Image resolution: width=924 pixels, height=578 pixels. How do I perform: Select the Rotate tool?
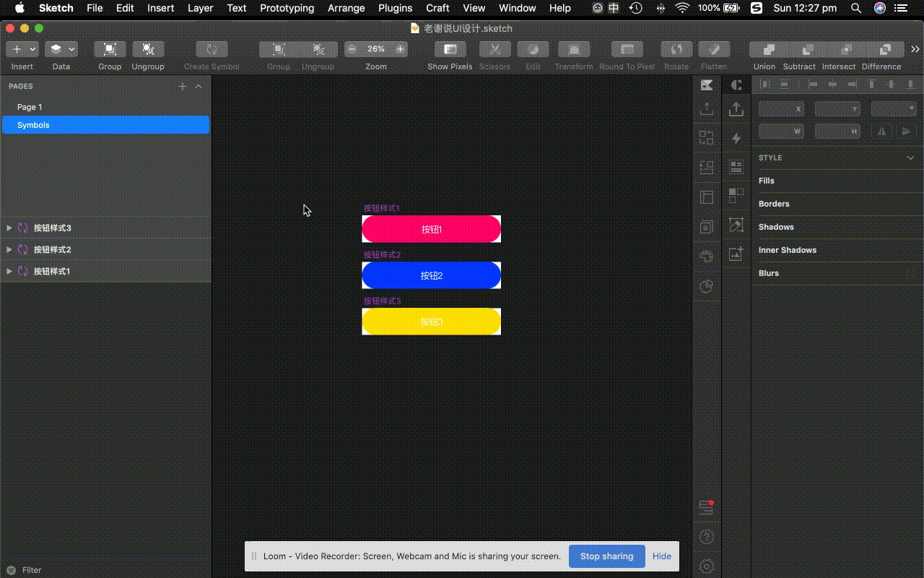coord(676,49)
